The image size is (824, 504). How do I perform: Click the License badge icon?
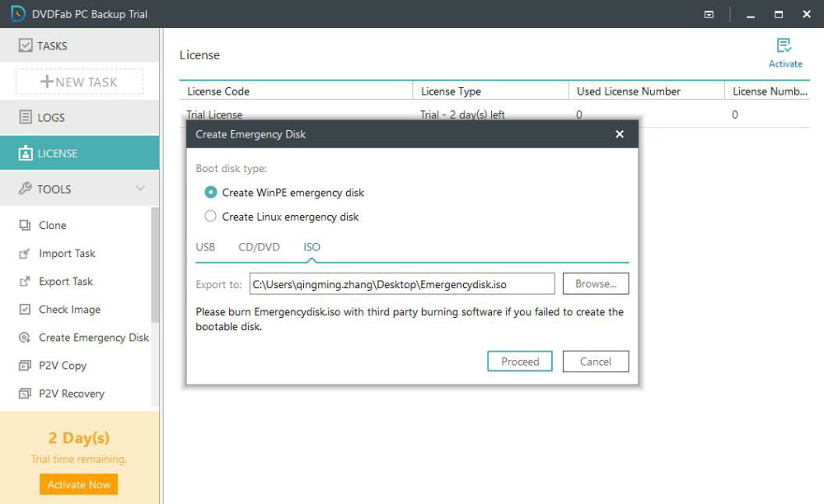(x=26, y=153)
